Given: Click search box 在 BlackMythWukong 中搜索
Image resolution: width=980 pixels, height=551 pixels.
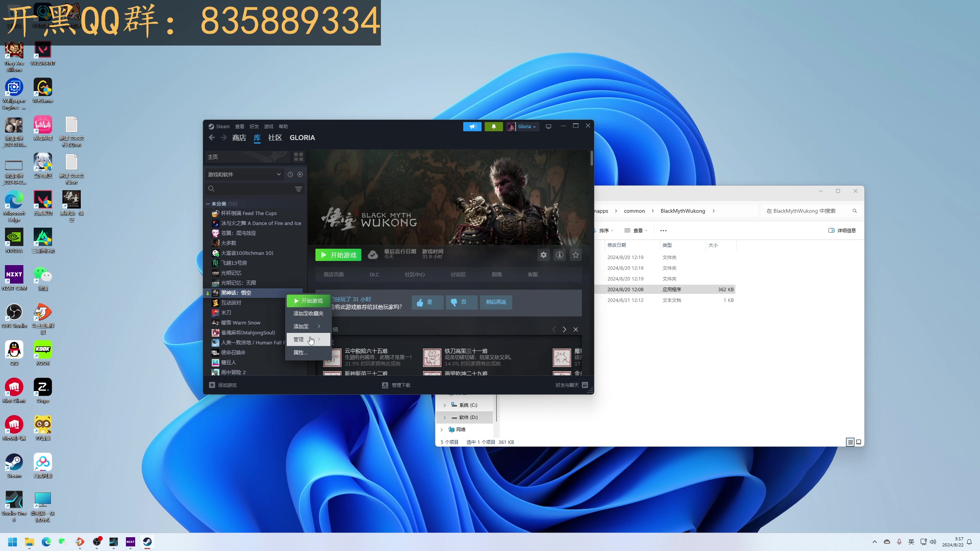Looking at the screenshot, I should tap(811, 211).
